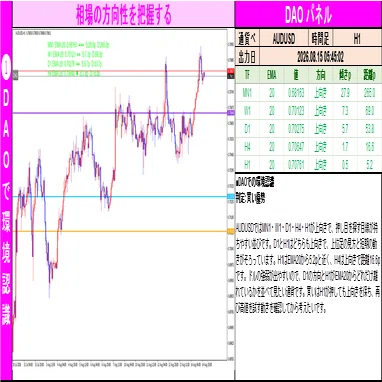This screenshot has height=382, width=382.
Task: Click the 上向き direction in W1 row
Action: click(320, 111)
